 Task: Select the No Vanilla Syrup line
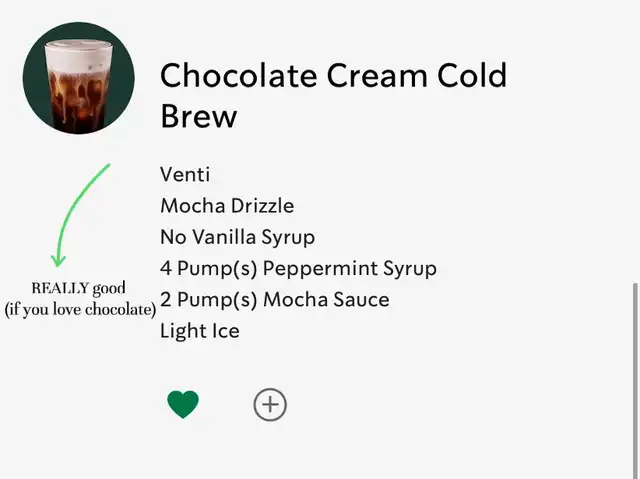click(238, 237)
